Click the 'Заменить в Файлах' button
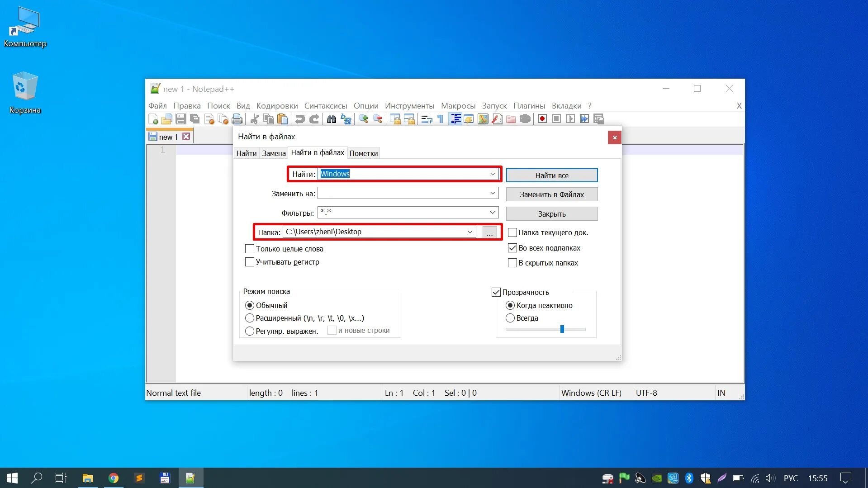Viewport: 868px width, 488px height. [x=552, y=194]
